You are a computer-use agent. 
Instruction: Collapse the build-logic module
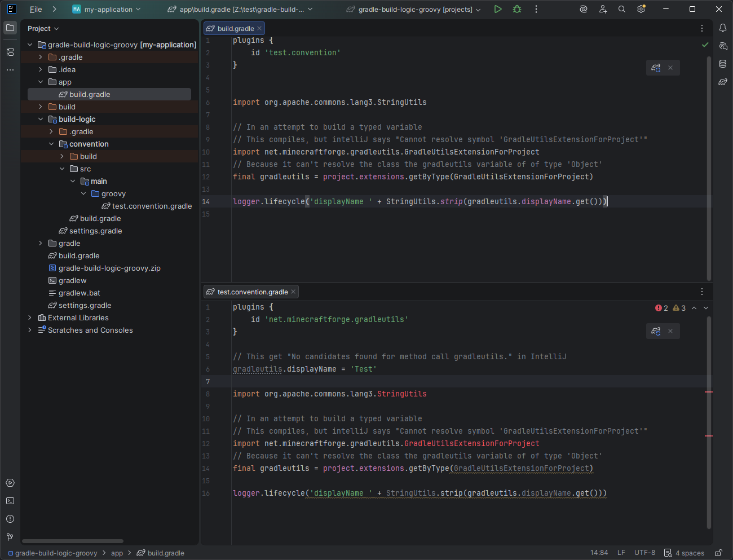tap(41, 119)
